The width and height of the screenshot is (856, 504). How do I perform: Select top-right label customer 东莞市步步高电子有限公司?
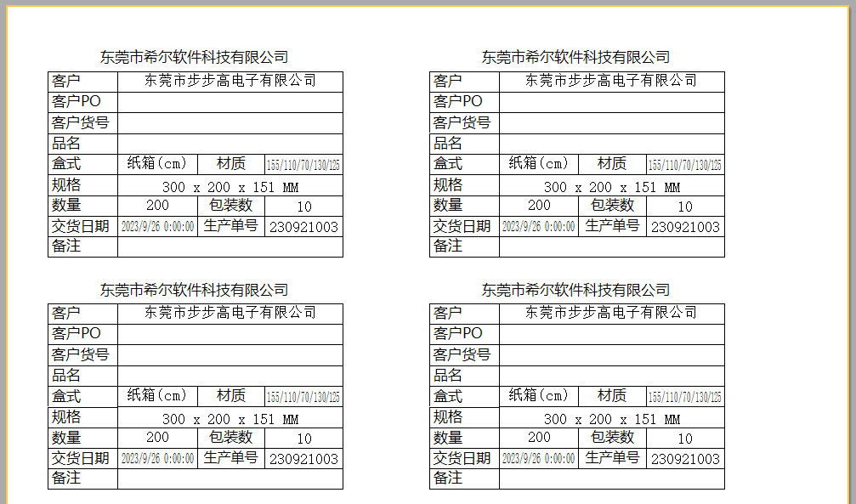click(x=611, y=81)
